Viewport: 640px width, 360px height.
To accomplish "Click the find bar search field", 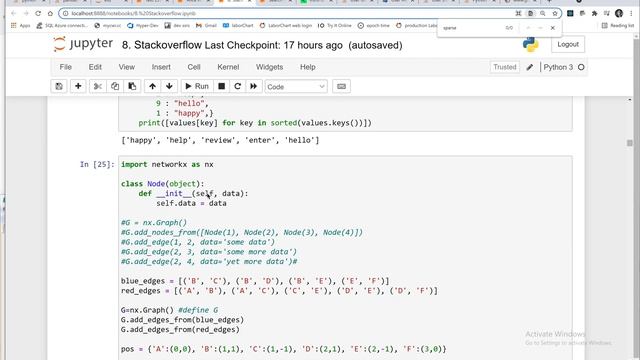I will click(x=471, y=28).
